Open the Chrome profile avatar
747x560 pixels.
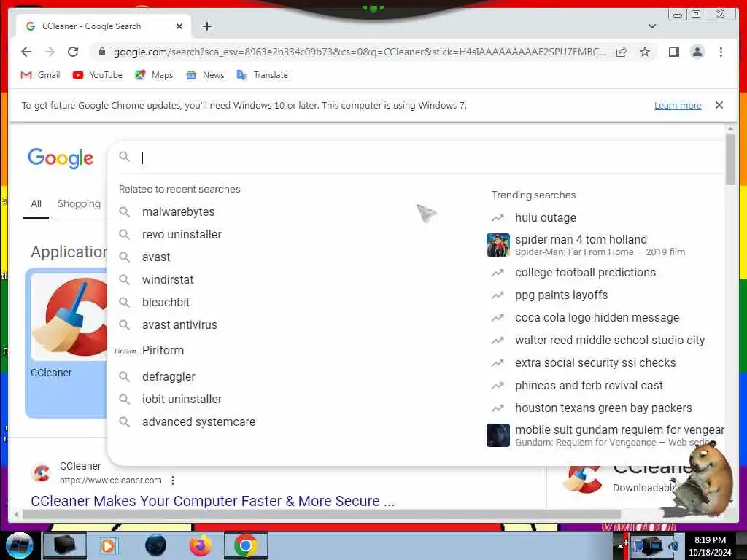[697, 52]
